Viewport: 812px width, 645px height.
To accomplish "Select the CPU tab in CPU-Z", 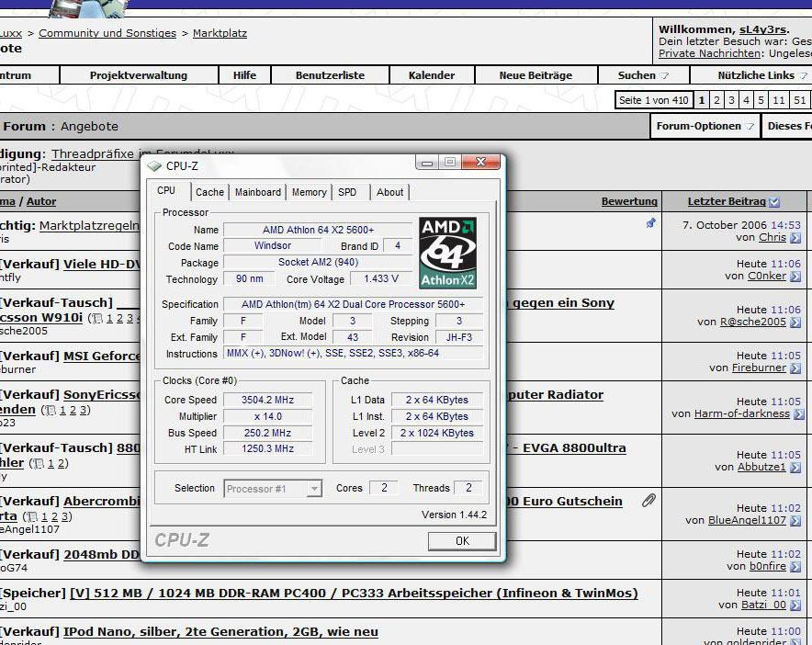I will point(166,190).
